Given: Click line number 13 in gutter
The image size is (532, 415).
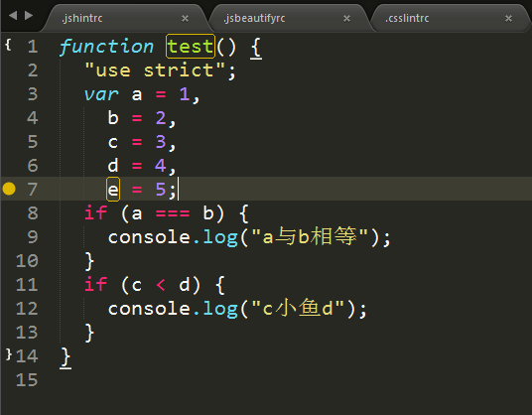Looking at the screenshot, I should tap(27, 333).
